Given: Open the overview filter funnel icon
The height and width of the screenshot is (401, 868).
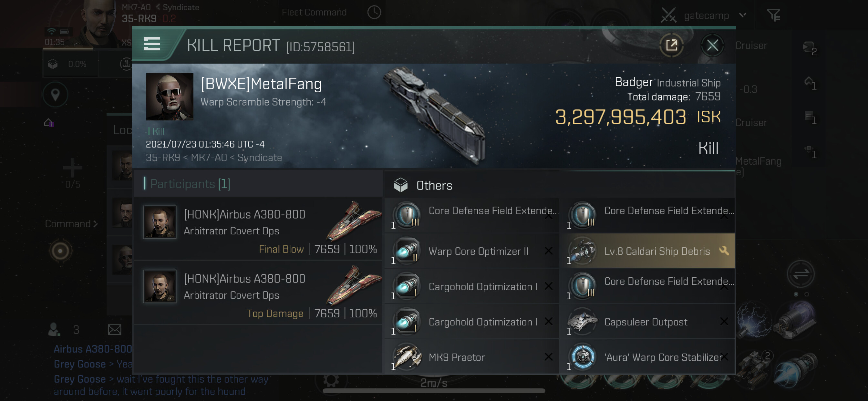Looking at the screenshot, I should coord(773,15).
